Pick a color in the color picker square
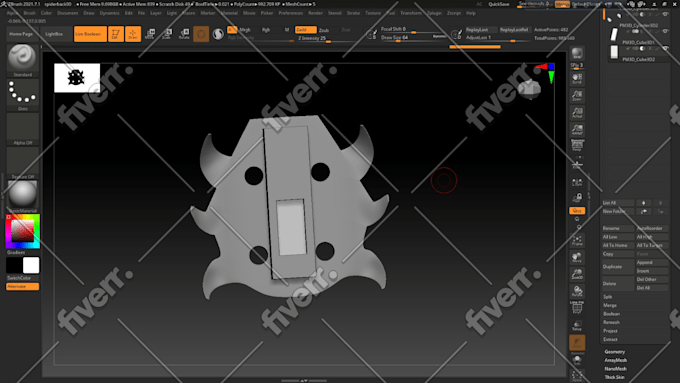This screenshot has width=680, height=383. click(x=23, y=230)
